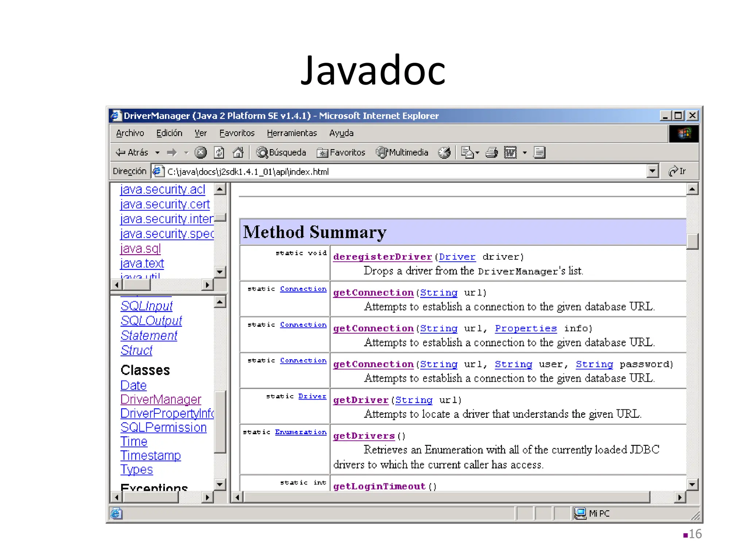Open the getDrivers method link
The image size is (747, 560).
point(364,436)
